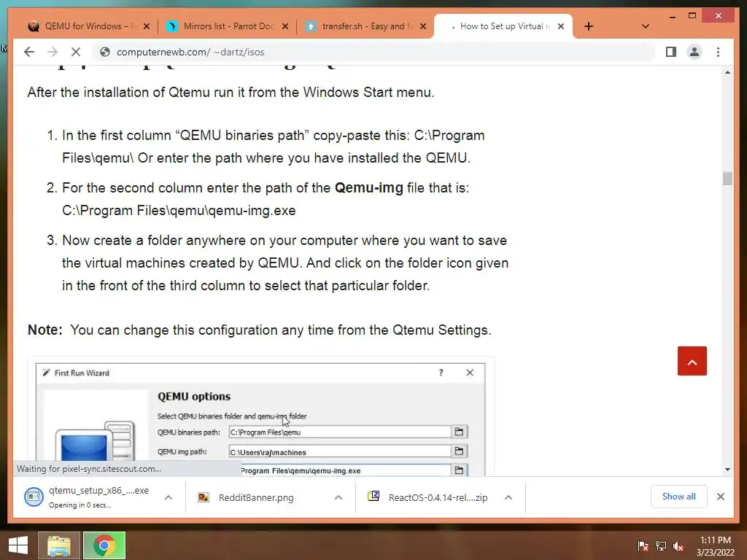
Task: Close the How to Set up Virtual tab
Action: click(561, 26)
